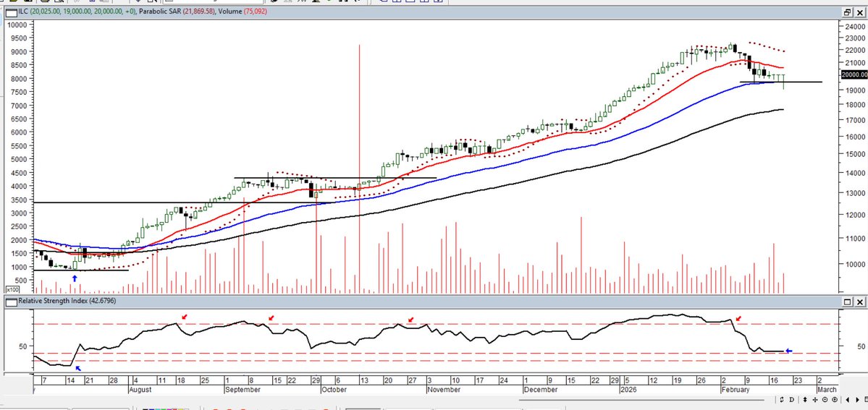Click the August label on date axis

coord(140,390)
